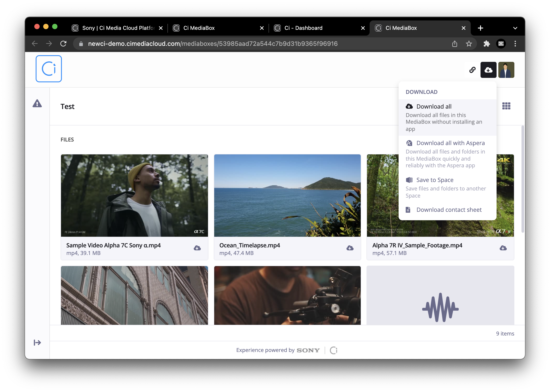
Task: Open the user profile avatar
Action: [506, 70]
